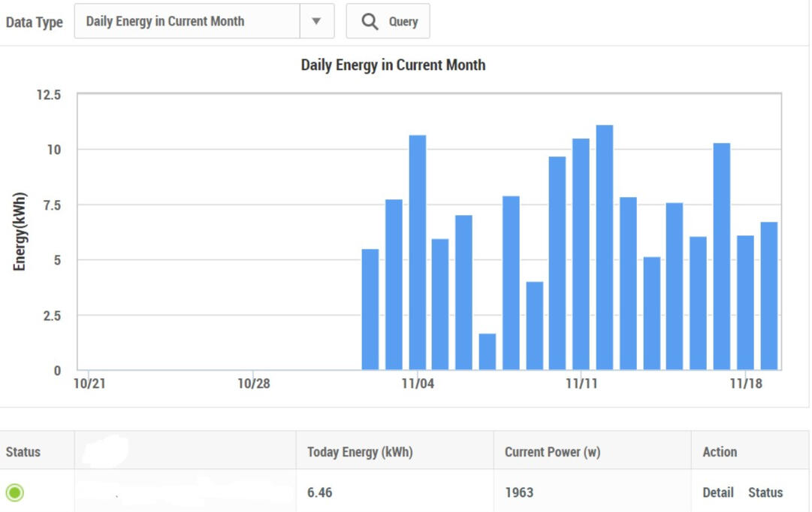Screen dimensions: 812x512
Task: Select the tallest bar in the chart
Action: pos(605,248)
